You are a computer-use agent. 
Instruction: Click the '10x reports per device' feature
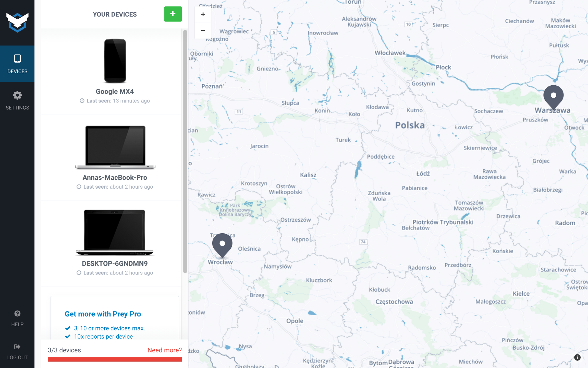(103, 337)
